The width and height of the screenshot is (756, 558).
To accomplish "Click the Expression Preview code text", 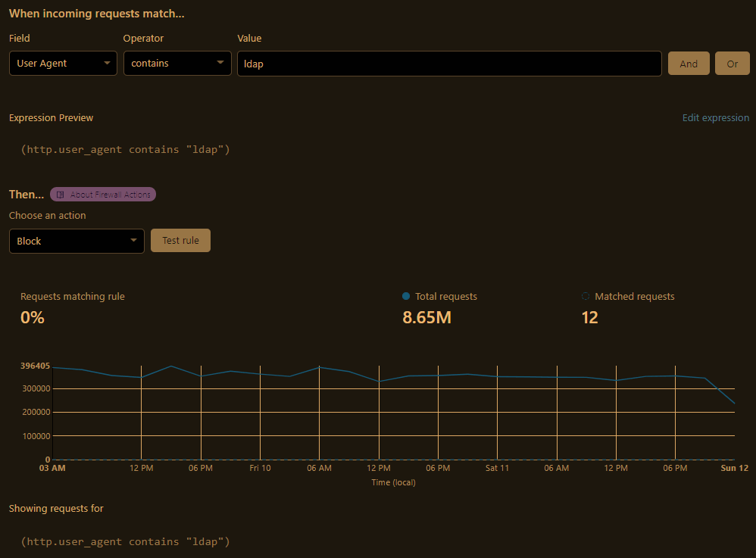I will (x=125, y=149).
